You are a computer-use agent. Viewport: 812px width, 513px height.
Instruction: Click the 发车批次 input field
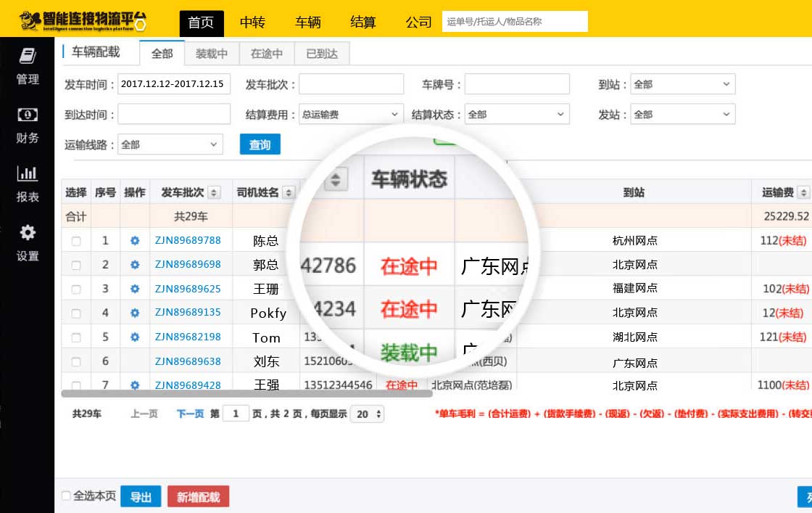click(x=351, y=84)
